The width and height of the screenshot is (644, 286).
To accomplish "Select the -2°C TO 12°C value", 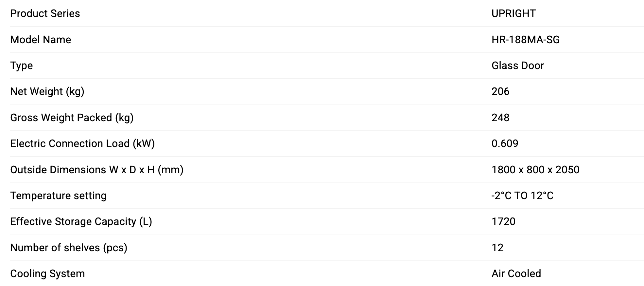I will coord(522,196).
